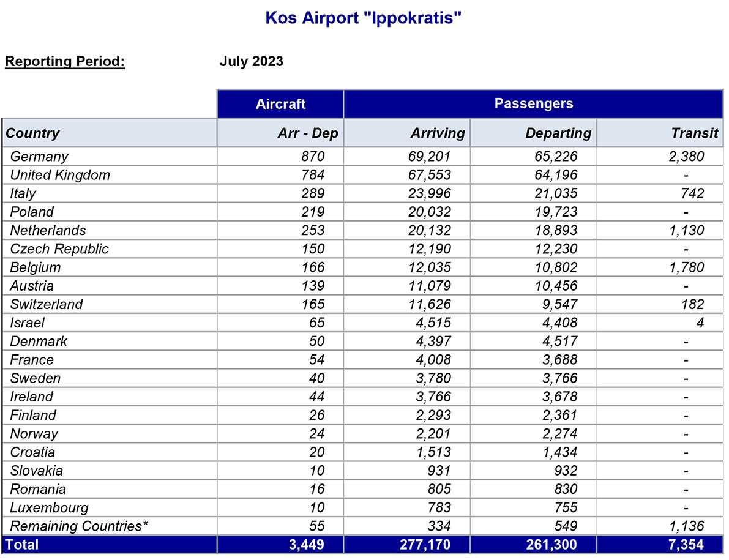
Task: Click the Passengers header cell
Action: tap(533, 103)
